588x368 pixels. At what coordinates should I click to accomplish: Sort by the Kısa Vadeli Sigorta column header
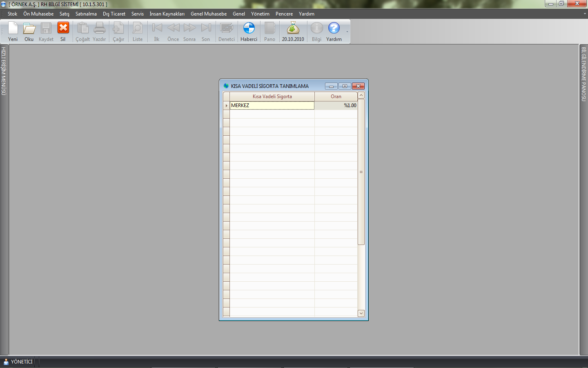coord(272,96)
